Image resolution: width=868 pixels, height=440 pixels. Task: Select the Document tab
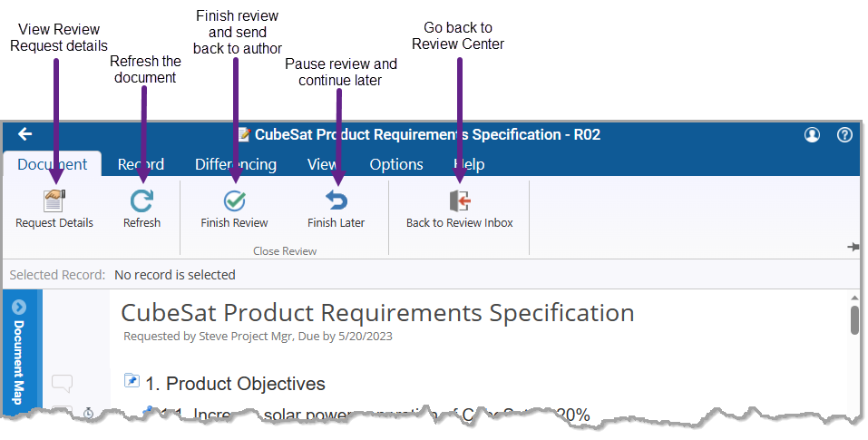[53, 164]
